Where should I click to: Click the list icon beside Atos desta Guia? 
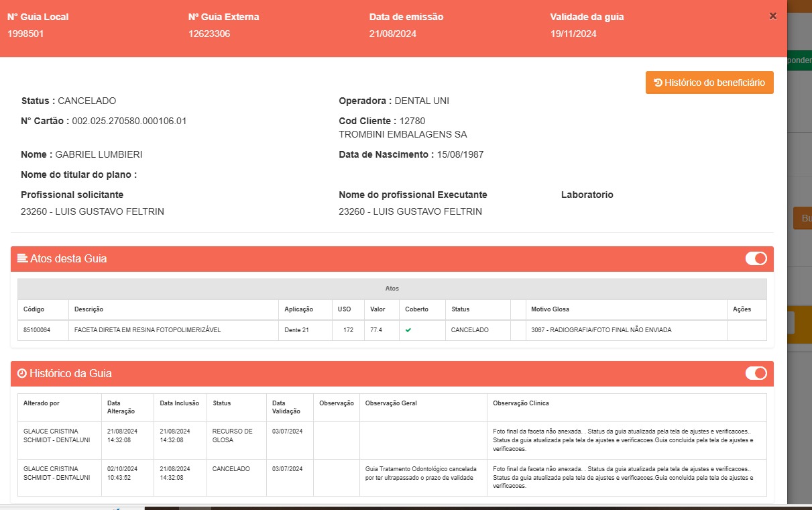[x=22, y=258]
